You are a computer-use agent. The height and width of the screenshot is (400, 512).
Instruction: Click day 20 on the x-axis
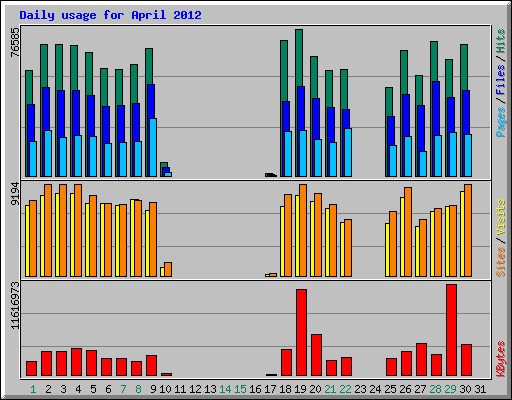click(x=315, y=389)
